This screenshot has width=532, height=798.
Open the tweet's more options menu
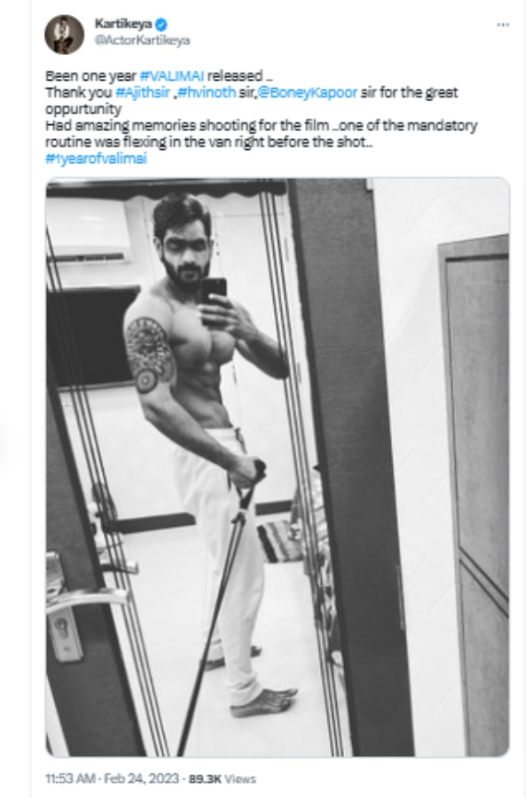pos(503,25)
